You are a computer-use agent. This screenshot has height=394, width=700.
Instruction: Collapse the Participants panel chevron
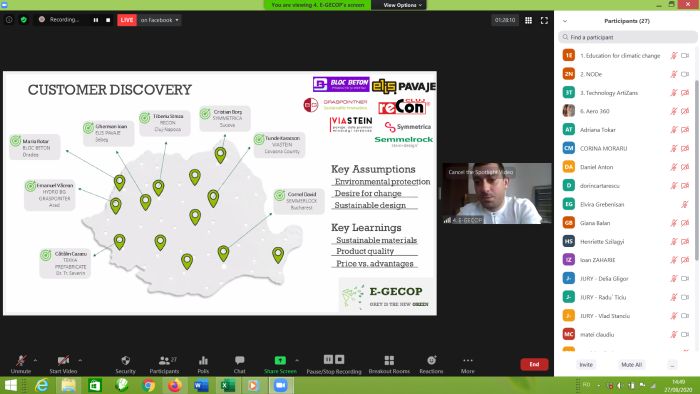[x=565, y=21]
